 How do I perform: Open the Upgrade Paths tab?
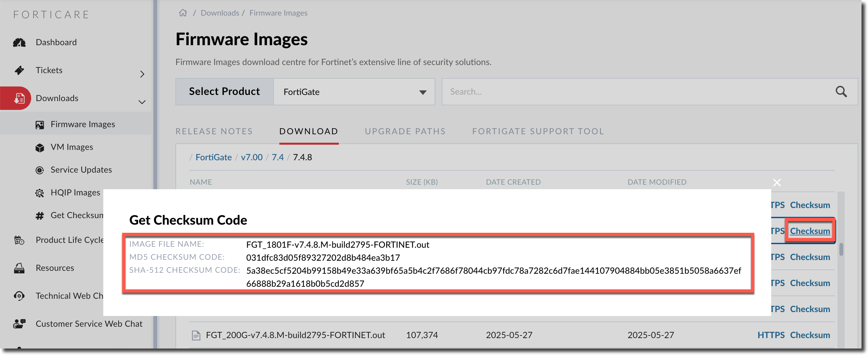(405, 131)
